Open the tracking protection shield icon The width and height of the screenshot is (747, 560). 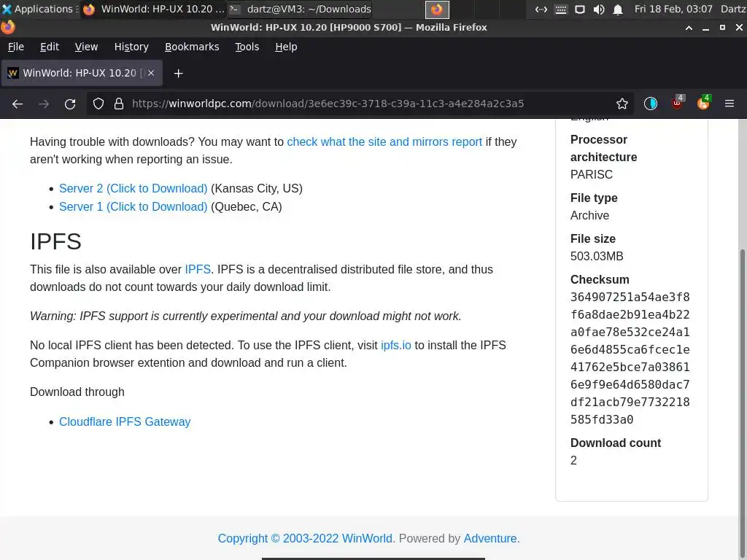pos(98,104)
